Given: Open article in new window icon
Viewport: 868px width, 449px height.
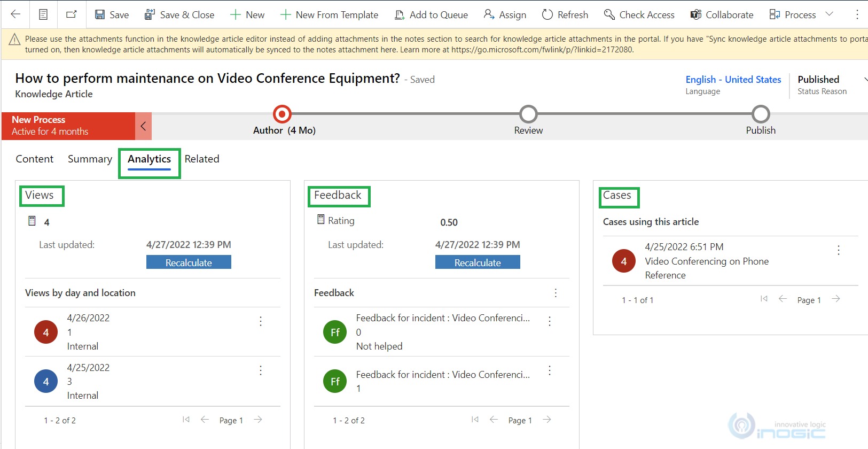Looking at the screenshot, I should tap(72, 14).
